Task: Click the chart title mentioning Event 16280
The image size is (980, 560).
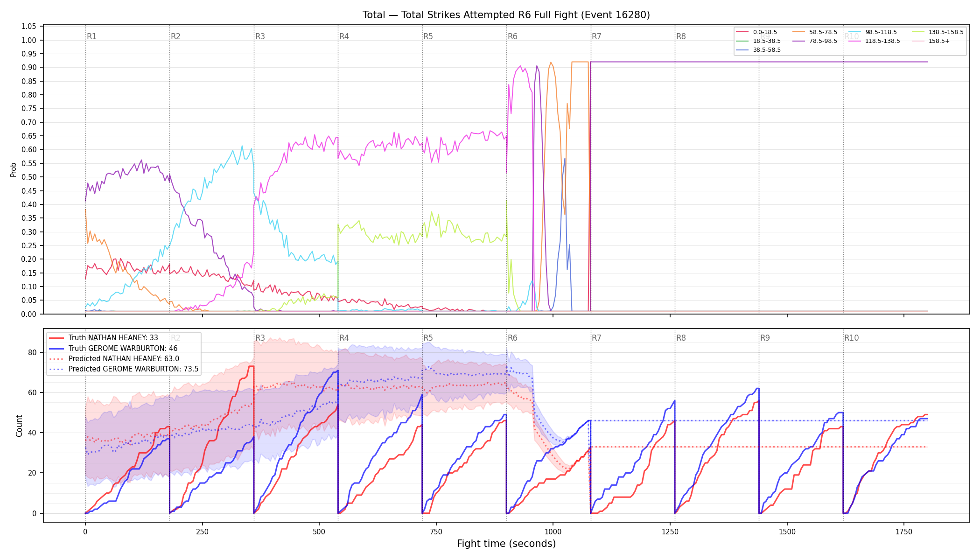Action: click(506, 15)
